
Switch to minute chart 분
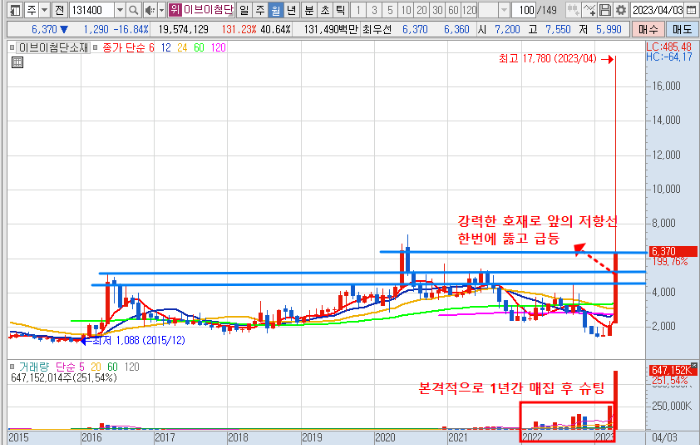pos(309,10)
